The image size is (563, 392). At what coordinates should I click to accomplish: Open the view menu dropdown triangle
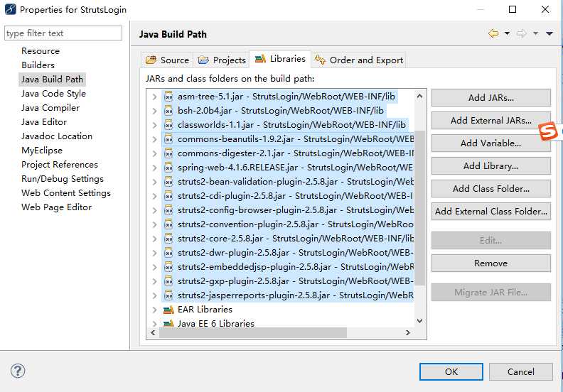(x=549, y=33)
